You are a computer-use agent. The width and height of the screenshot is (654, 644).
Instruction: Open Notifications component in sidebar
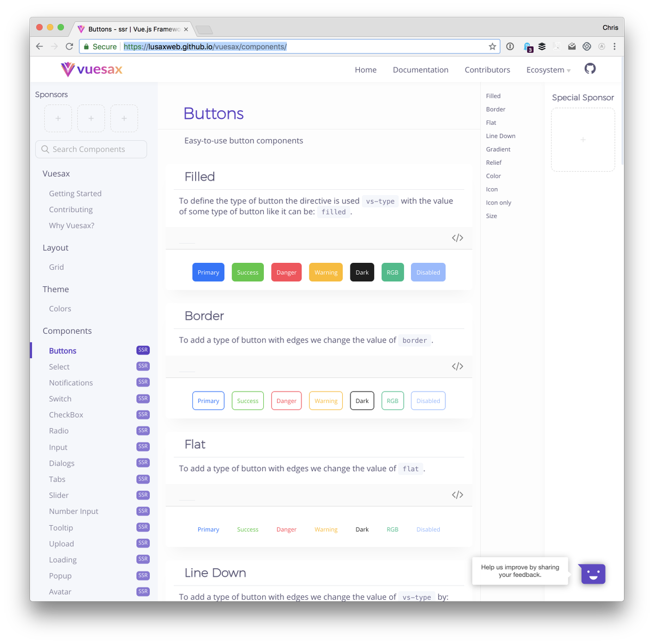pyautogui.click(x=71, y=383)
